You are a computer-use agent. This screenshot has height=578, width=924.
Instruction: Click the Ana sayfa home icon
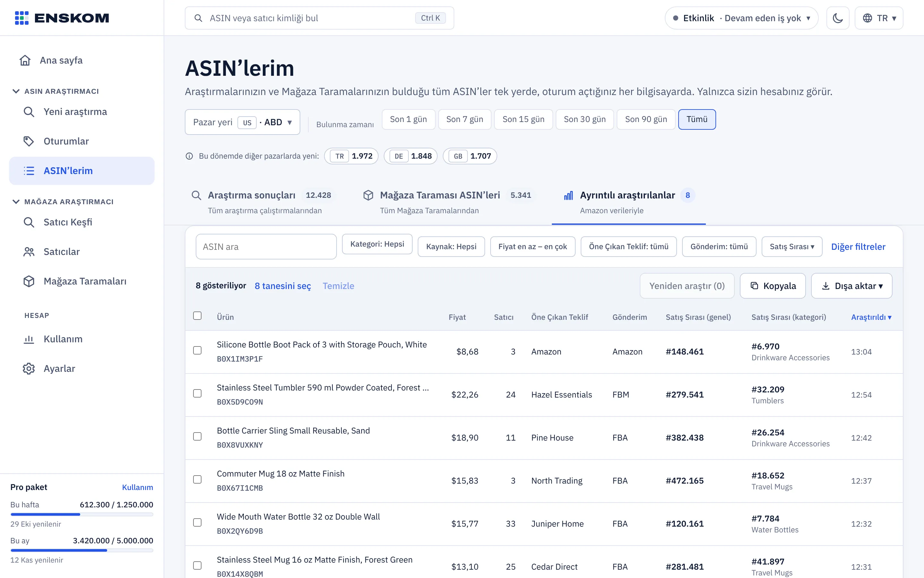(25, 60)
